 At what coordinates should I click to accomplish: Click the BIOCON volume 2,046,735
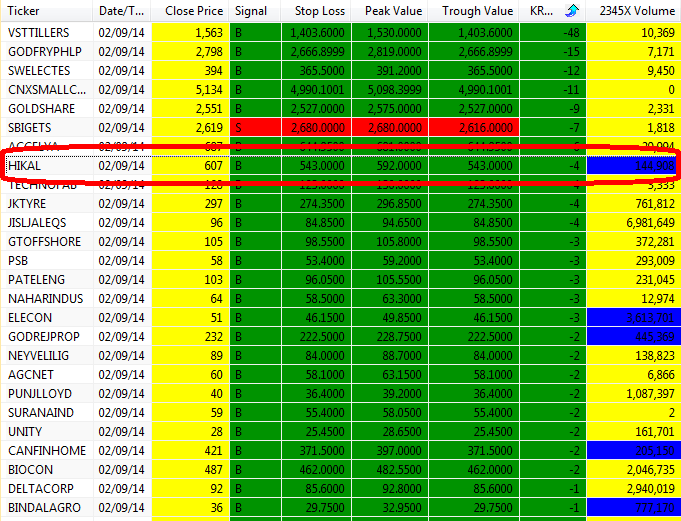pyautogui.click(x=651, y=470)
